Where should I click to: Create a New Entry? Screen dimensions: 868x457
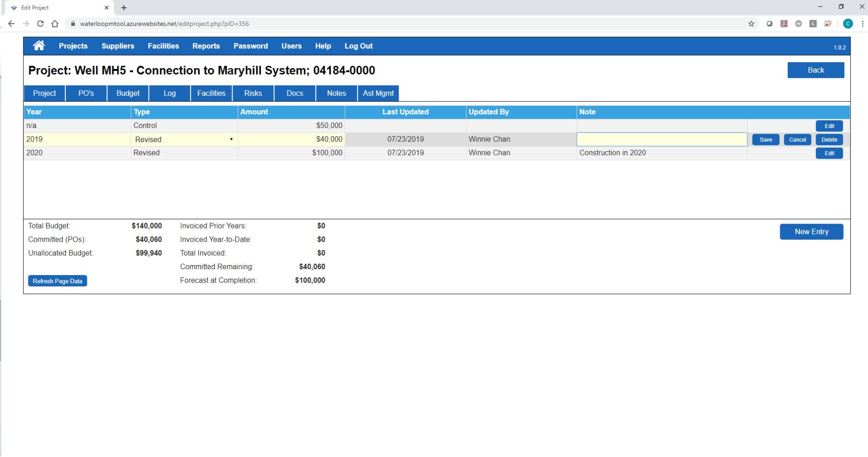pyautogui.click(x=811, y=232)
